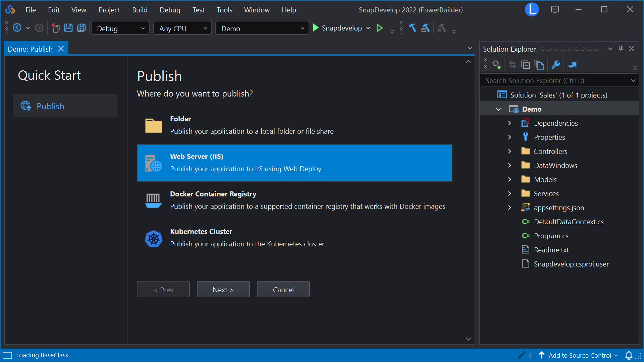Viewport: 644px width, 362px height.
Task: Open the Build menu
Action: (x=140, y=10)
